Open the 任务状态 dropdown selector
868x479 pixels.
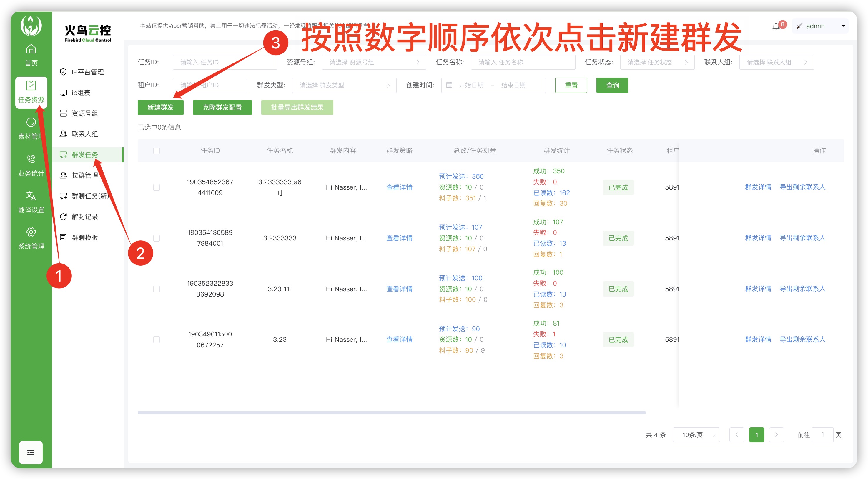657,62
